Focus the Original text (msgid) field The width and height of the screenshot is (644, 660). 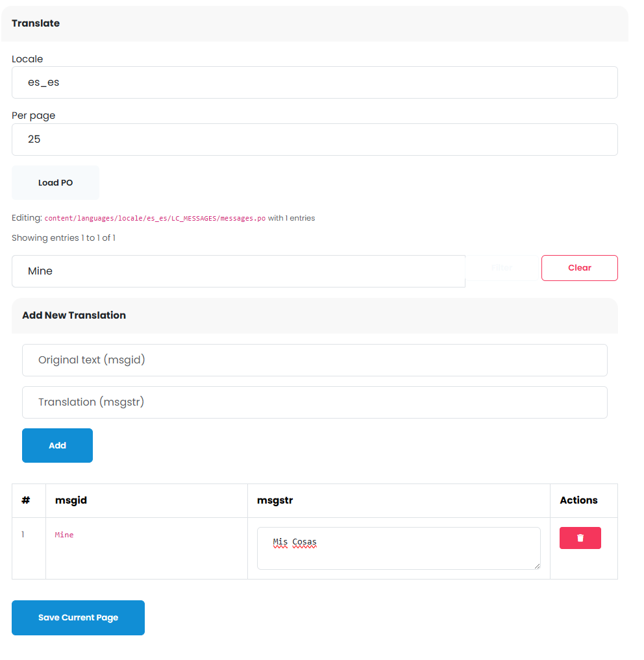click(315, 360)
